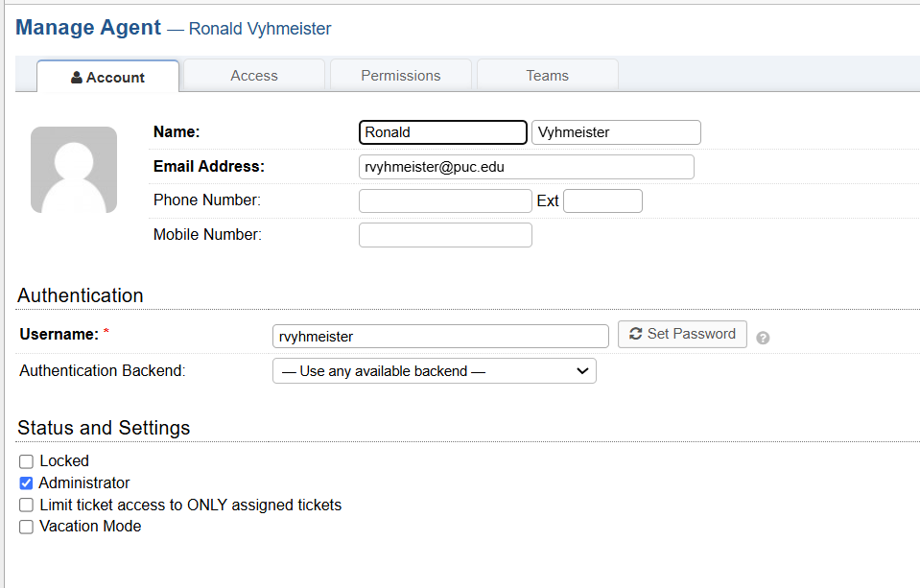Switch to the Access tab
Viewport: 920px width, 588px height.
(x=254, y=76)
